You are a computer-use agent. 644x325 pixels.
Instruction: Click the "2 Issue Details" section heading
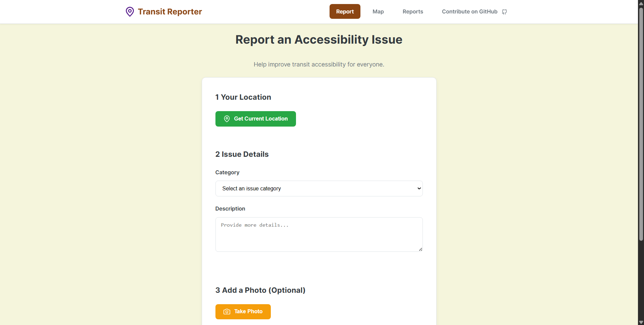coord(242,154)
